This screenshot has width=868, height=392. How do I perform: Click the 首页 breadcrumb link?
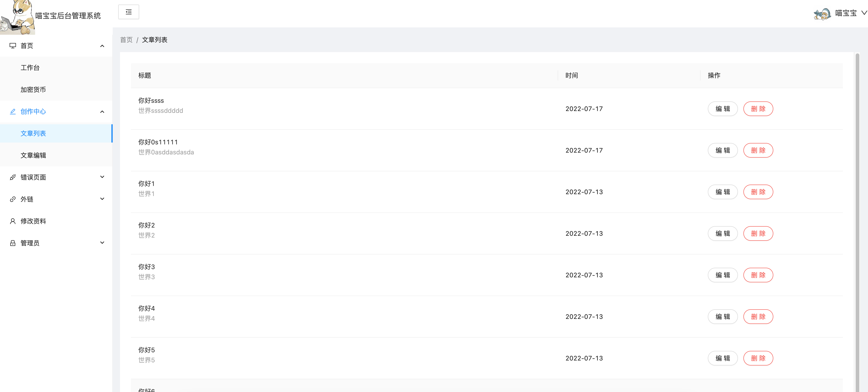[x=126, y=40]
